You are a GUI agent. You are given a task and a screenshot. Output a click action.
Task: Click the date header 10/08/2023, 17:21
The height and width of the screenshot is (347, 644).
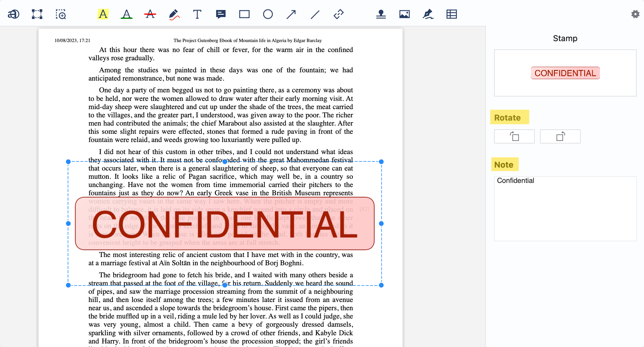pos(72,40)
